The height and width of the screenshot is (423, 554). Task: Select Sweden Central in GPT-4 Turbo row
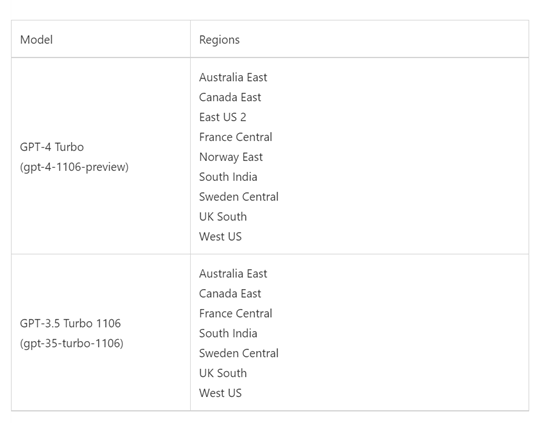click(x=238, y=196)
